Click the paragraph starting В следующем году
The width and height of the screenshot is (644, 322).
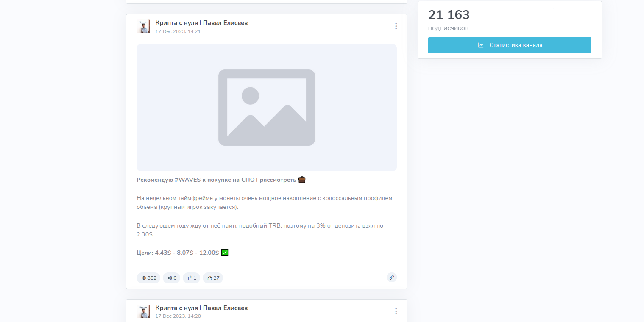tap(260, 230)
